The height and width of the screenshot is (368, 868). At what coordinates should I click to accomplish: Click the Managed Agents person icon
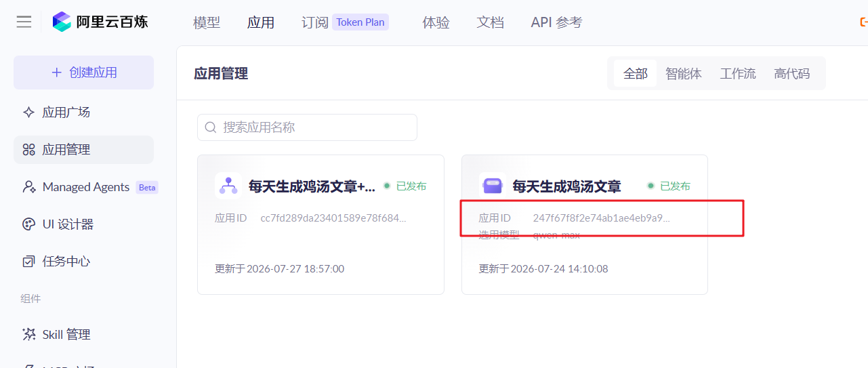tap(28, 187)
